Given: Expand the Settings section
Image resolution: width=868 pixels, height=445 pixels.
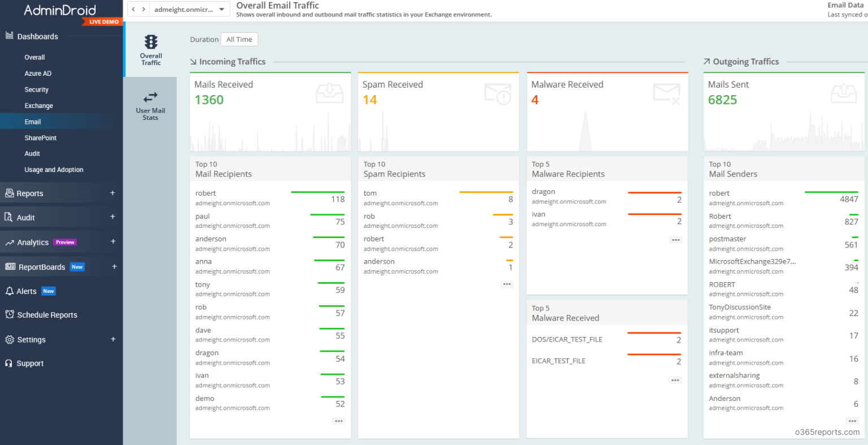Looking at the screenshot, I should [x=112, y=339].
